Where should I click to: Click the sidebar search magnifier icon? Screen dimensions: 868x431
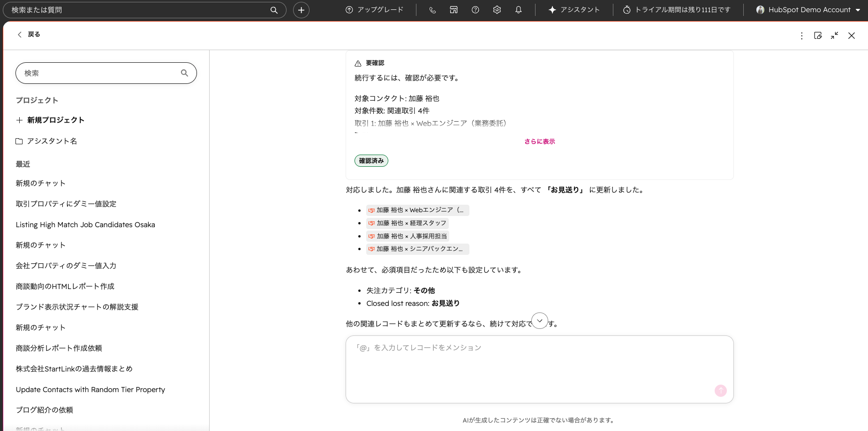tap(184, 73)
